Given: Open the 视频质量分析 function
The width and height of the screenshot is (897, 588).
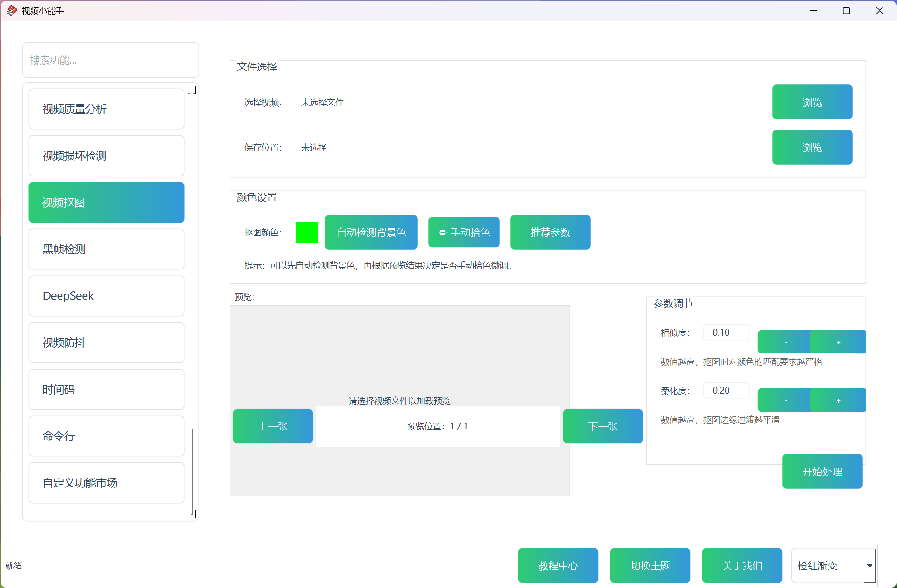Looking at the screenshot, I should (106, 109).
